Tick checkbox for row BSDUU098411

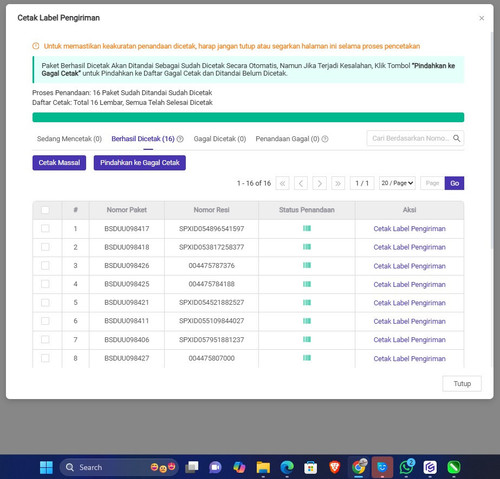[45, 321]
